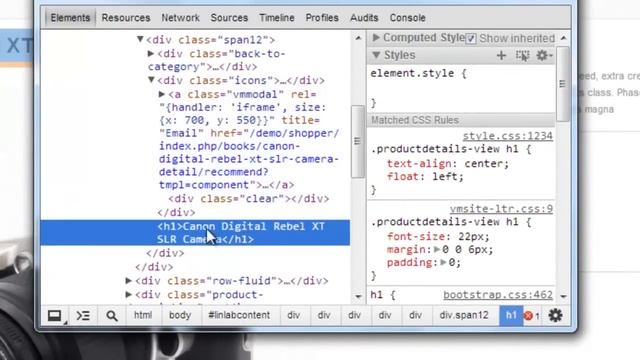Open bootstrap.css:462 source link
Viewport: 640px width, 360px height.
[x=498, y=294]
